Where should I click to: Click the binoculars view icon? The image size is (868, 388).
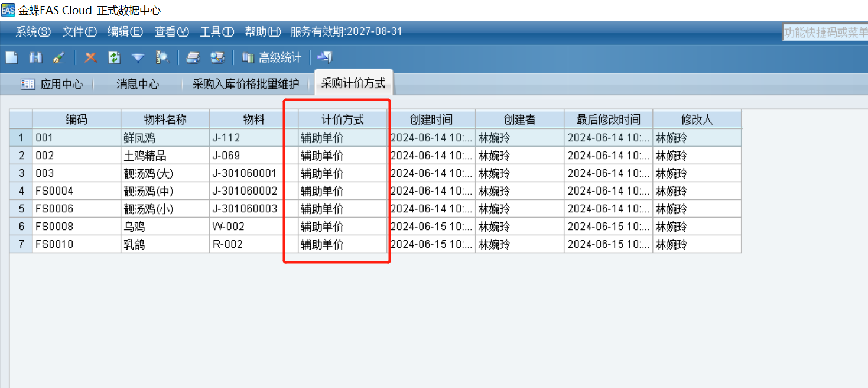36,57
